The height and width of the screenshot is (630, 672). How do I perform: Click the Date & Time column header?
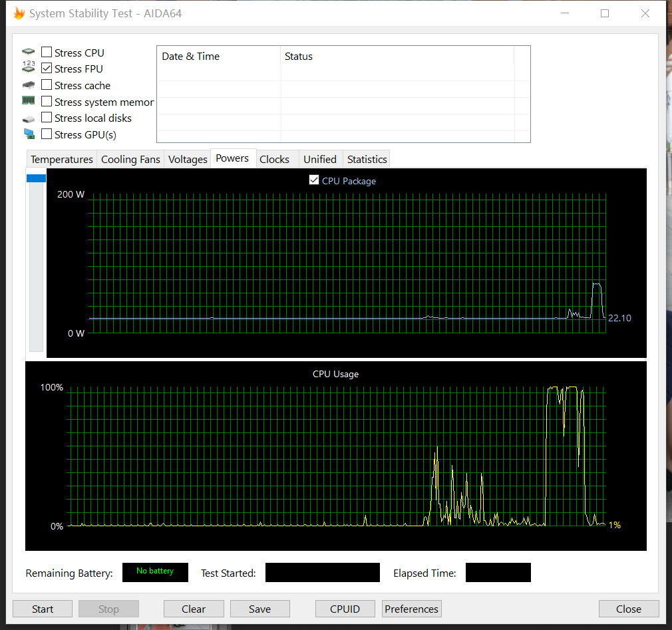coord(191,57)
